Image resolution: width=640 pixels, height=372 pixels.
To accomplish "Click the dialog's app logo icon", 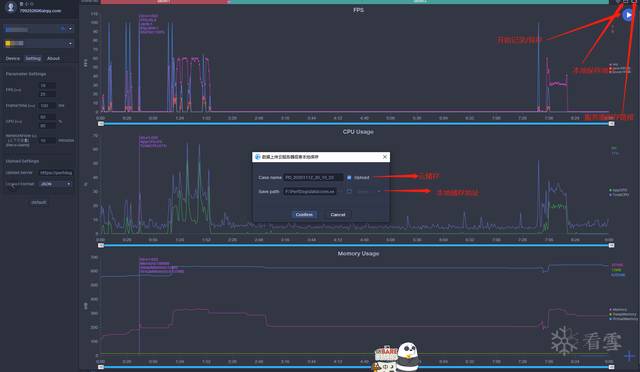I will pyautogui.click(x=258, y=157).
